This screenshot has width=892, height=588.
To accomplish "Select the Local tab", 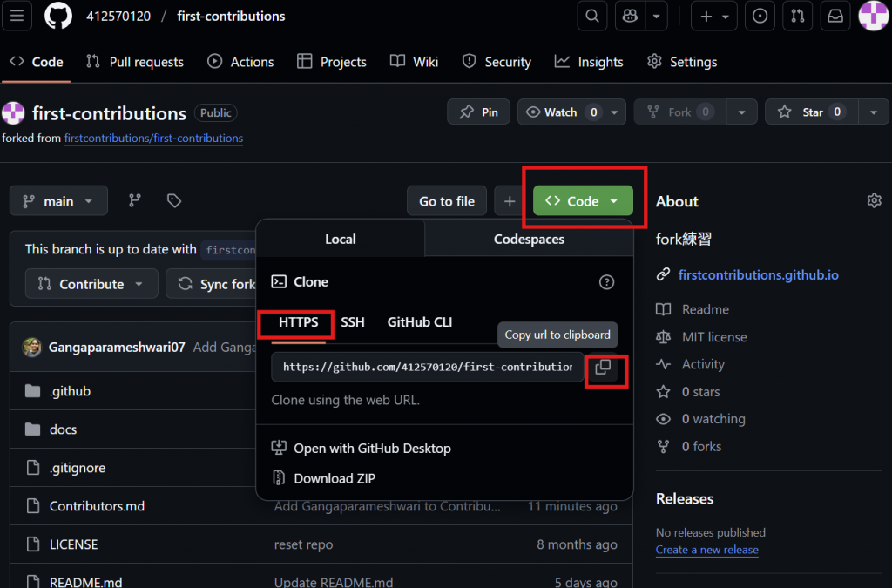I will [341, 239].
